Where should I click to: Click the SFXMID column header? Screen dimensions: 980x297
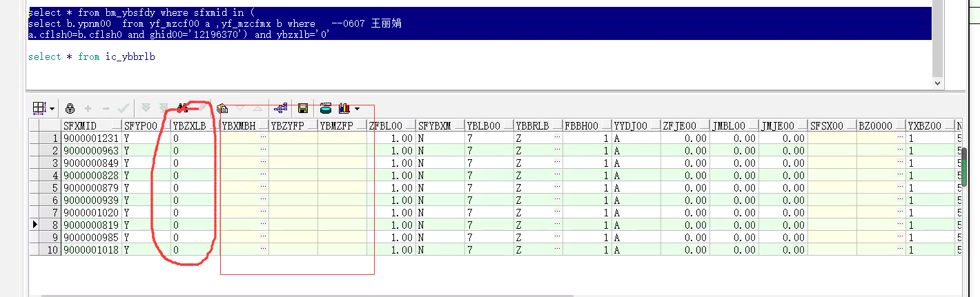tap(91, 125)
